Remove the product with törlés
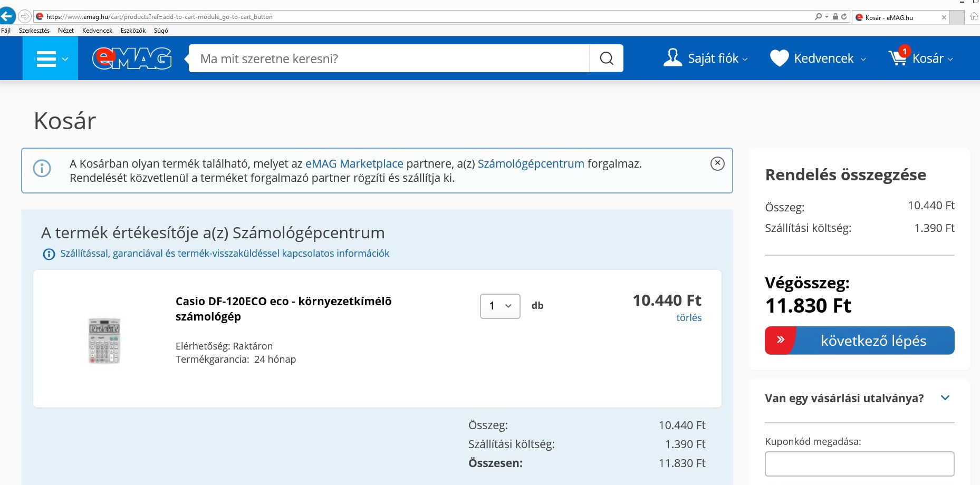This screenshot has width=980, height=485. (689, 318)
